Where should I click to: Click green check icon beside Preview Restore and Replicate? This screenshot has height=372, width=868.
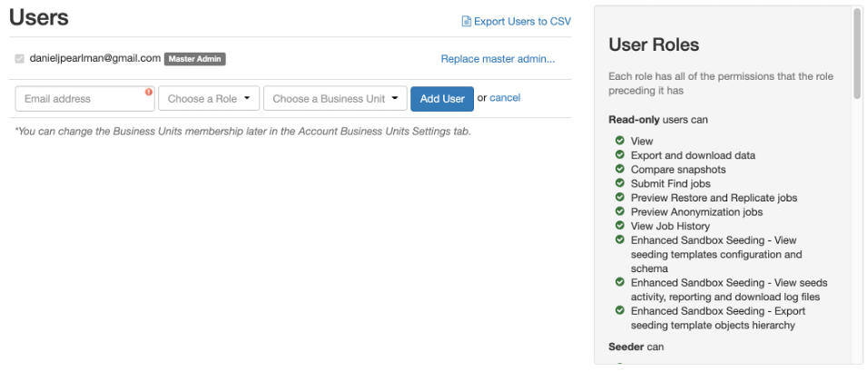click(619, 197)
